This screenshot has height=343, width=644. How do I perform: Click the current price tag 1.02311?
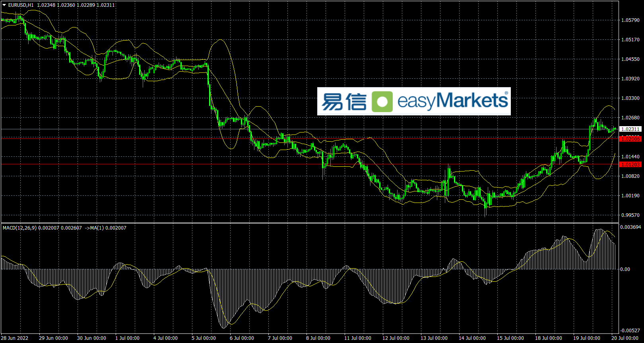pyautogui.click(x=630, y=129)
